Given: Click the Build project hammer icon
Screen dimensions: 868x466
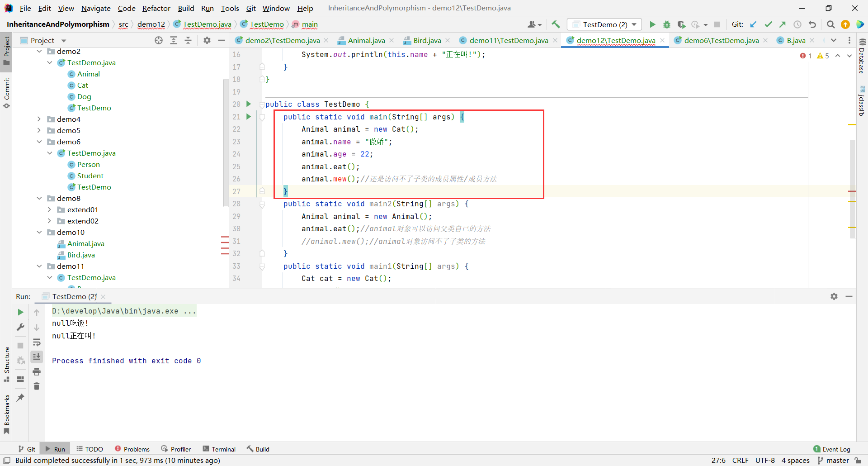Looking at the screenshot, I should (x=556, y=24).
